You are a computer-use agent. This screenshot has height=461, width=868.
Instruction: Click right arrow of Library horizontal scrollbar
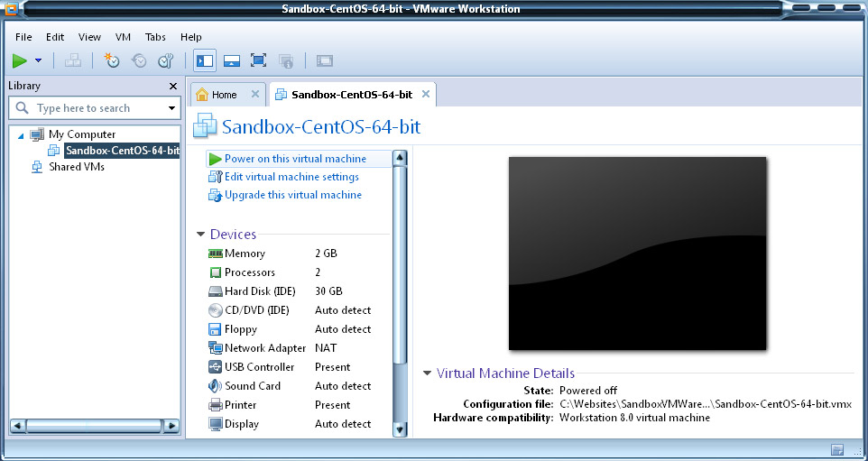click(x=171, y=426)
